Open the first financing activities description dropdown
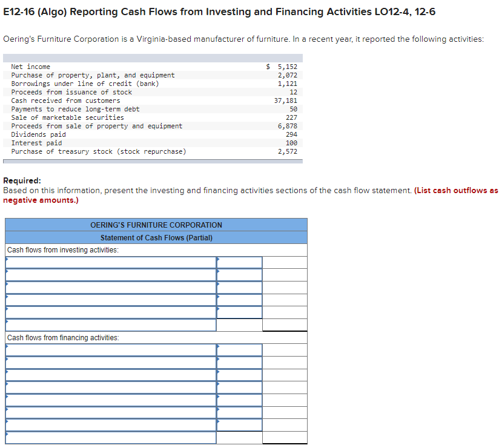Screen dimensions: 502x448 (x=109, y=349)
